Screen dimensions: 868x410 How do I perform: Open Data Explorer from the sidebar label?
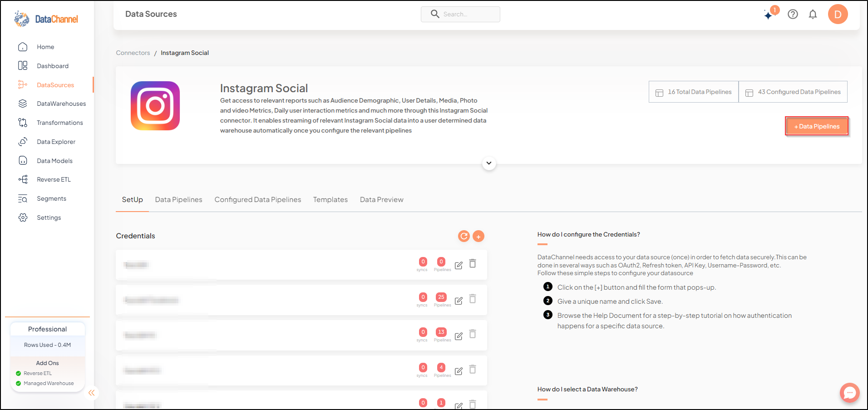pyautogui.click(x=56, y=142)
